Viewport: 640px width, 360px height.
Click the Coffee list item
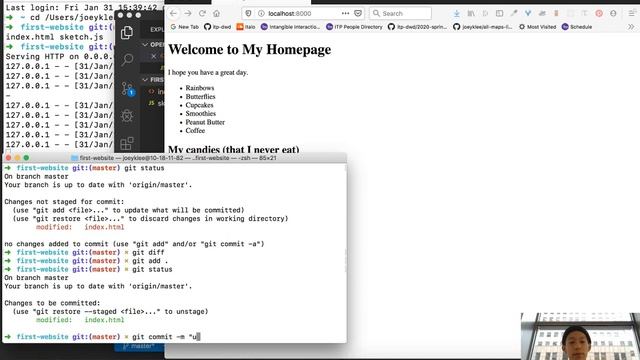[195, 131]
